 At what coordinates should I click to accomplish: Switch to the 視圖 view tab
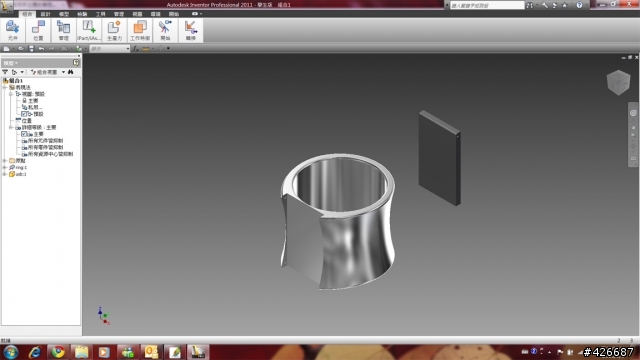point(137,14)
